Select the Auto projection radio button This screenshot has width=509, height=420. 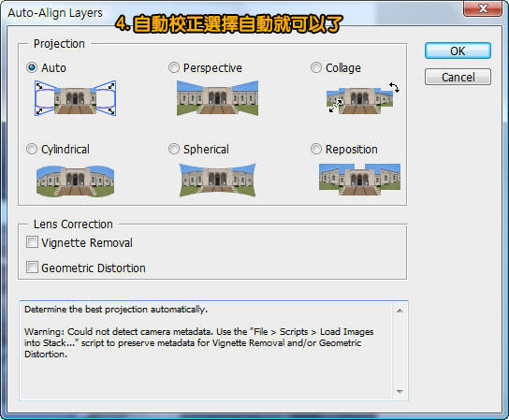pyautogui.click(x=32, y=67)
